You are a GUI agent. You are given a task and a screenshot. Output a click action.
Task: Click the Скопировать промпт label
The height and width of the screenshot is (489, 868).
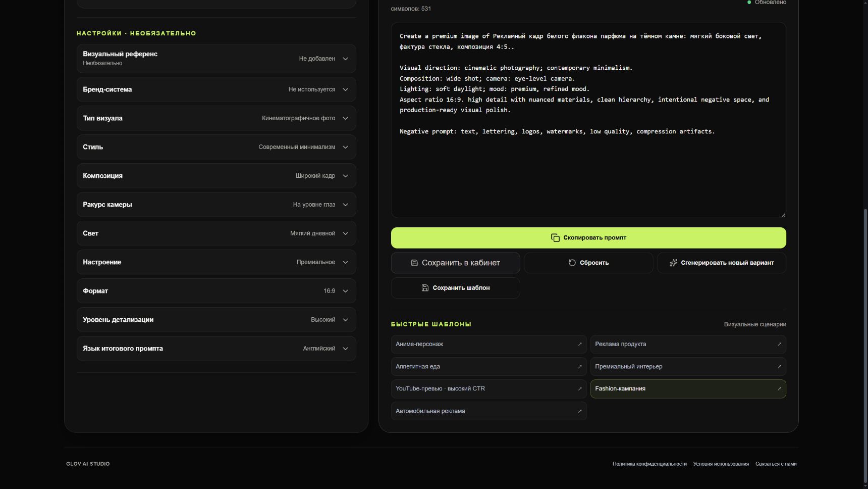click(594, 238)
